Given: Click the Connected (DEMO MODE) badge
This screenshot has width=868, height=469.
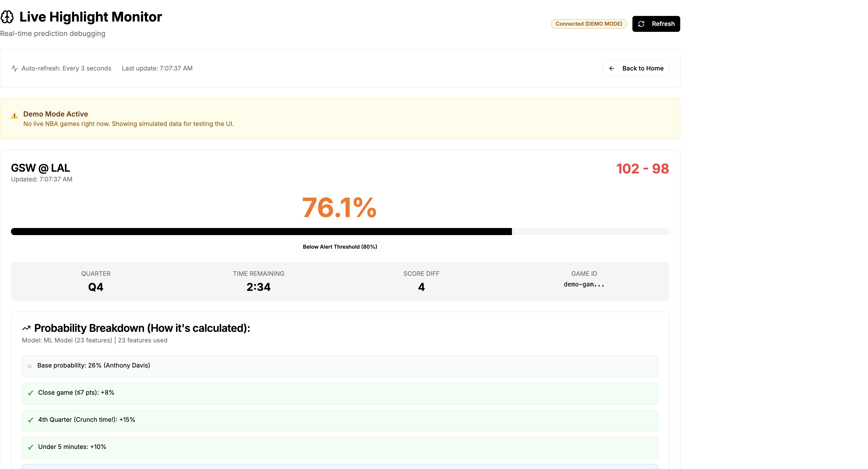Looking at the screenshot, I should [x=588, y=24].
